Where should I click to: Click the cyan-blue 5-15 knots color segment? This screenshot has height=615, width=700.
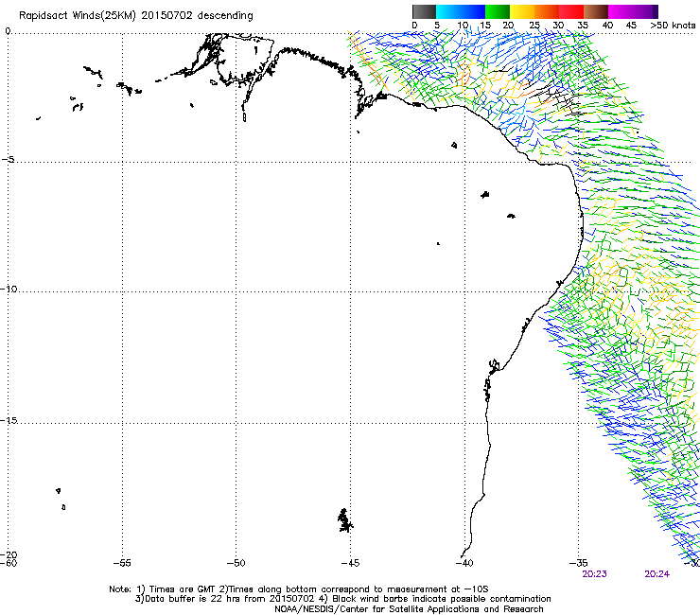pos(461,11)
